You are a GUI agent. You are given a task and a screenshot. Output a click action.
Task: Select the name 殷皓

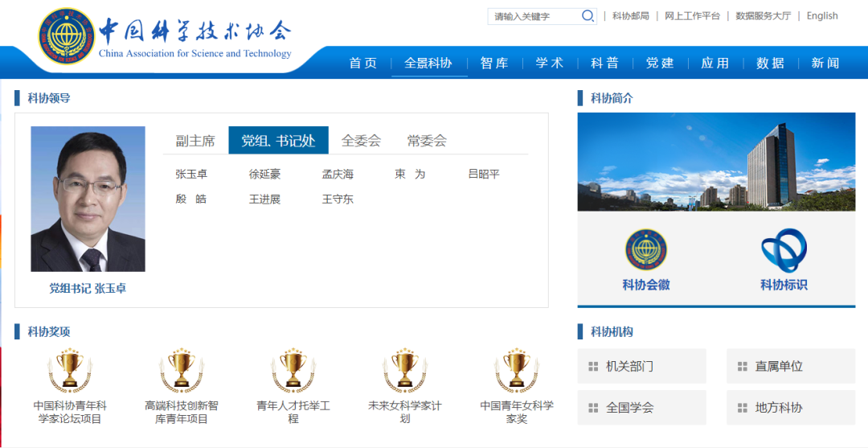point(191,199)
